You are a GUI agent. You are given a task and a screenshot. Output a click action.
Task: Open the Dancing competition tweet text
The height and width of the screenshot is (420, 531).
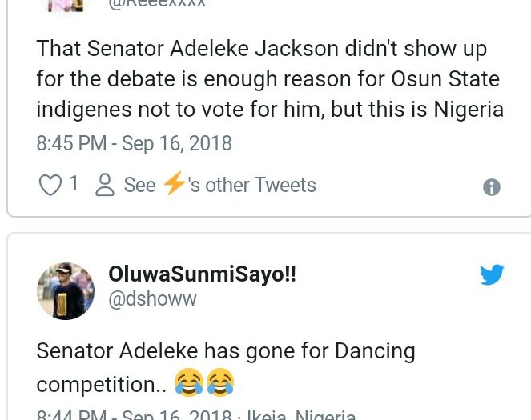[x=225, y=352]
